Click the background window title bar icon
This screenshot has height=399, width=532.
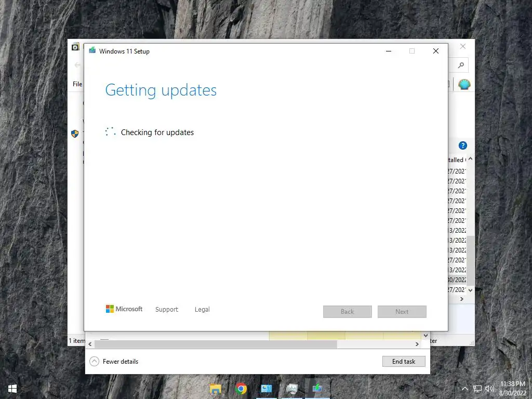[75, 46]
